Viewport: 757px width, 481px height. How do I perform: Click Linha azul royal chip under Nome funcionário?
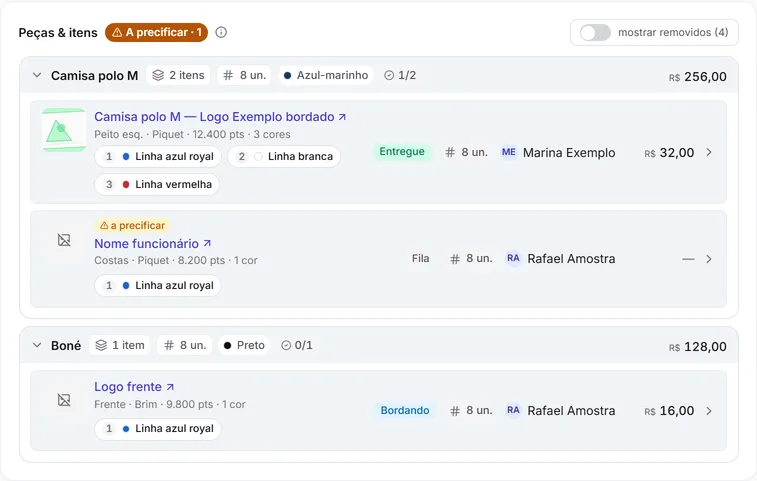coord(158,285)
